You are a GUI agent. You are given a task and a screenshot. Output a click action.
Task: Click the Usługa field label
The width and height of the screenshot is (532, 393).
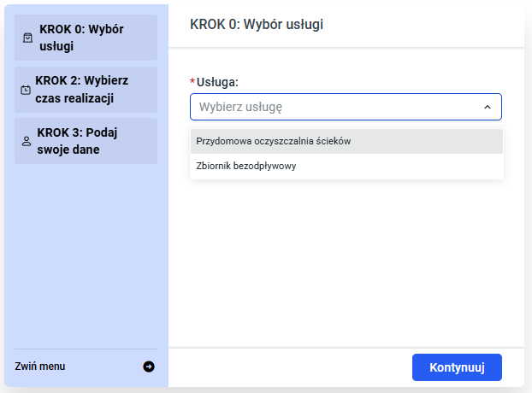[217, 82]
